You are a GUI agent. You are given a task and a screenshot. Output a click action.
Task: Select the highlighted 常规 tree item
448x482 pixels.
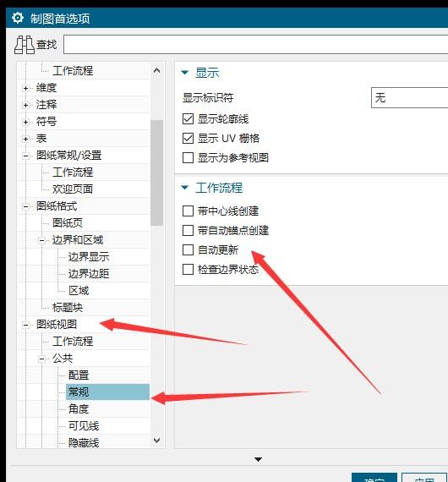(107, 392)
